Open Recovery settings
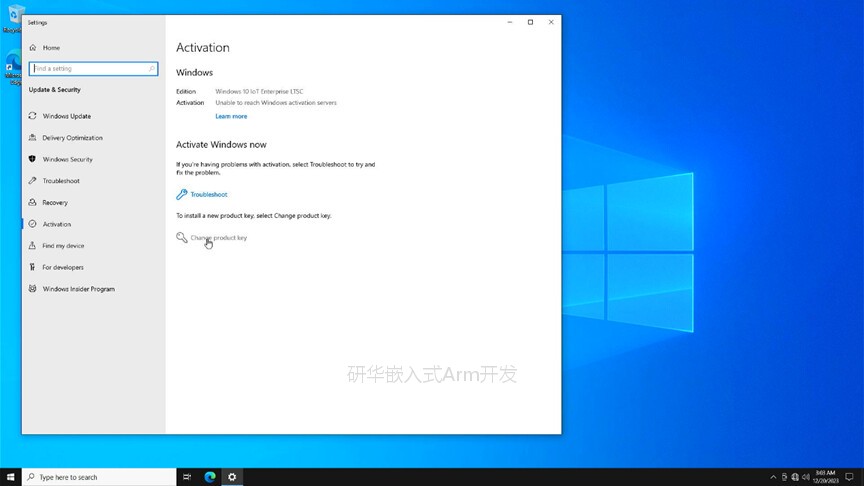The width and height of the screenshot is (864, 486). tap(55, 203)
